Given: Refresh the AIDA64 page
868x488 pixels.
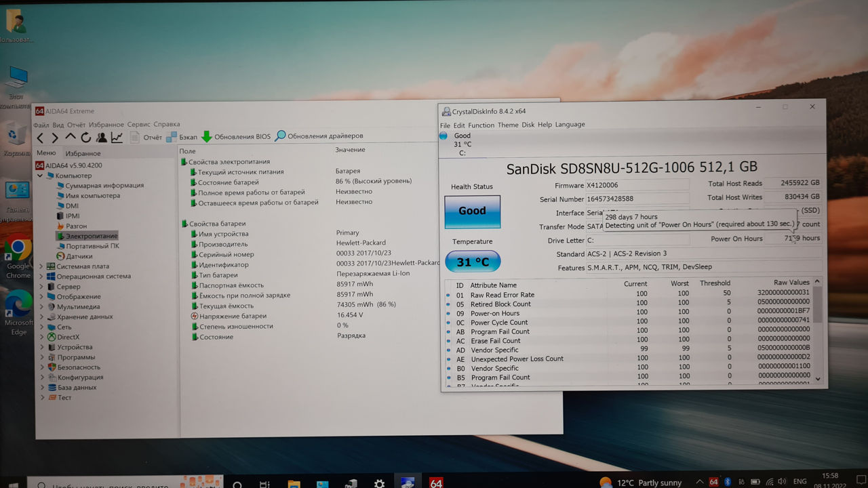Looking at the screenshot, I should [85, 138].
